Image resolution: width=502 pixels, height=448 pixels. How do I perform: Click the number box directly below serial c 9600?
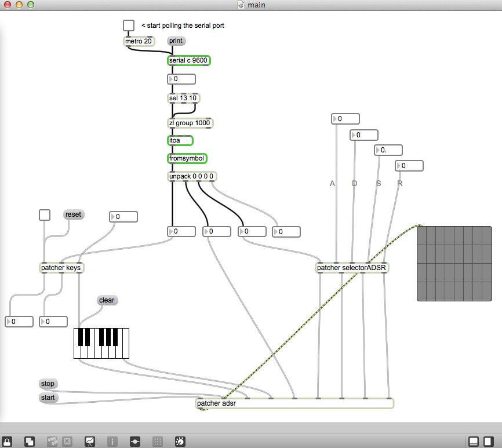click(x=181, y=79)
